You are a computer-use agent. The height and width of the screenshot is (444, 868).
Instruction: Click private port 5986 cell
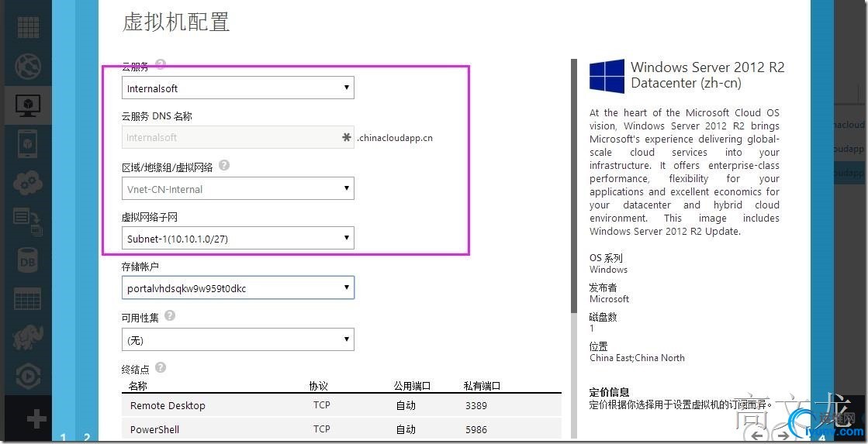point(476,429)
